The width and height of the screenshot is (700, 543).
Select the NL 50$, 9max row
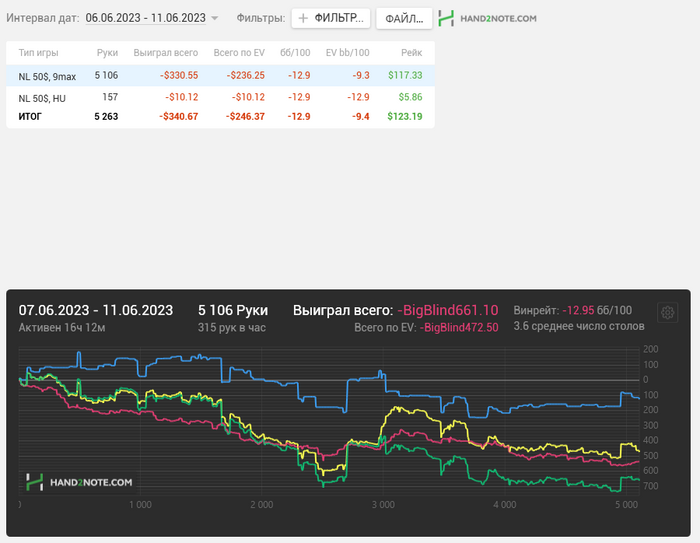pos(221,75)
